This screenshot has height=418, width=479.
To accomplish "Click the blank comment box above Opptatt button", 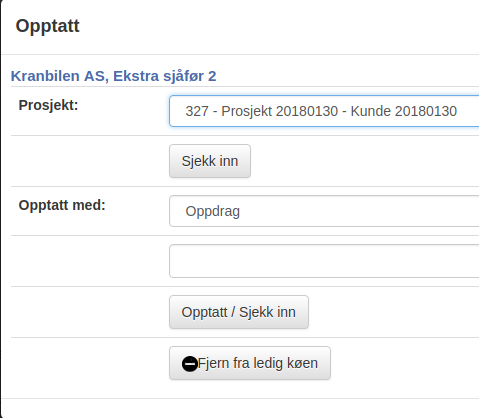I will 324,261.
